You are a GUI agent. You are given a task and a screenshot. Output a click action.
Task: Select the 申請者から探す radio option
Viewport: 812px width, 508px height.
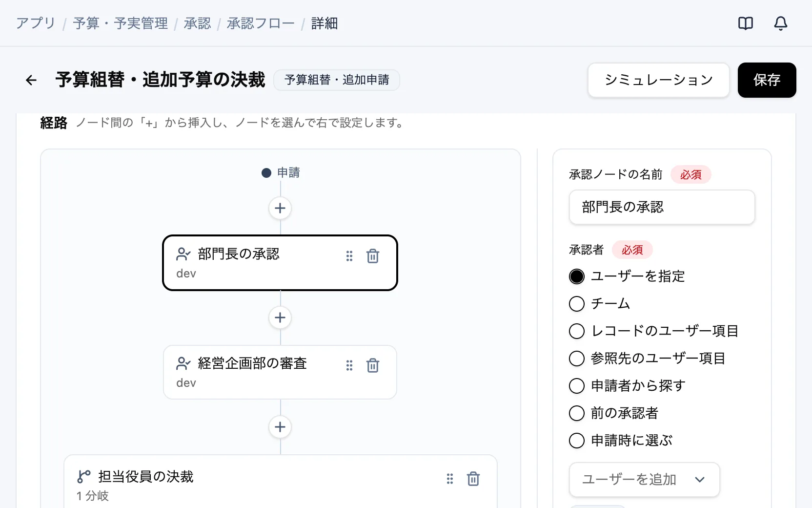click(x=577, y=386)
